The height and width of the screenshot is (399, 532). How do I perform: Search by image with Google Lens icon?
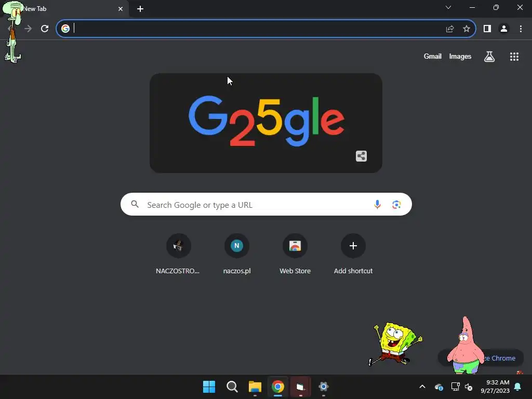point(396,205)
